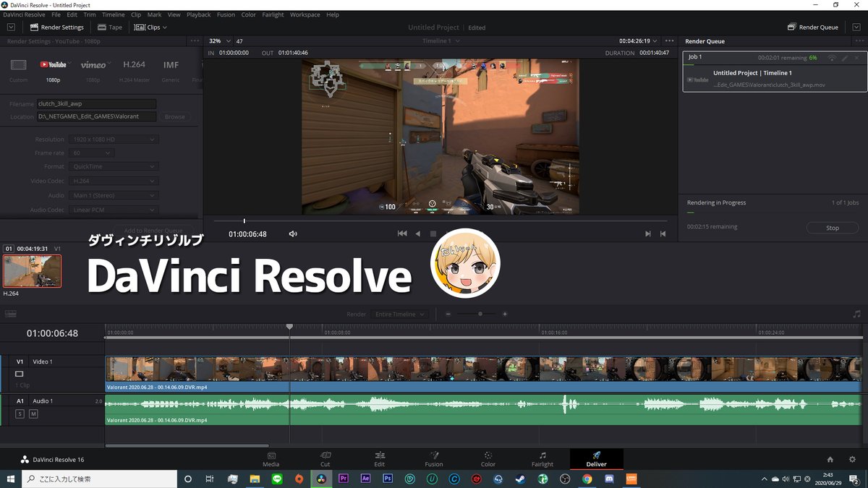Select the YouTube 1080p render preset
The width and height of the screenshot is (868, 488).
[x=53, y=69]
